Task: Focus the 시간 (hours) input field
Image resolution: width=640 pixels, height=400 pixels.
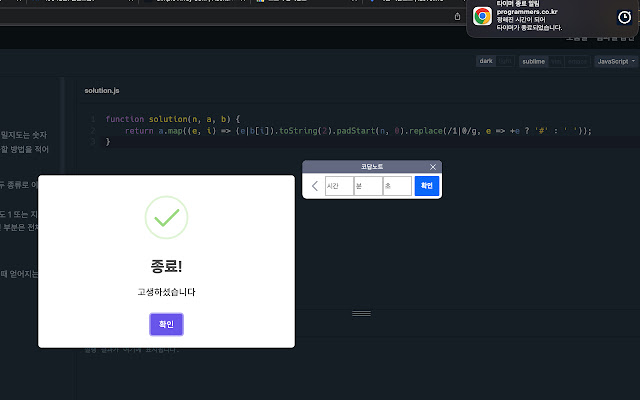Action: point(339,186)
